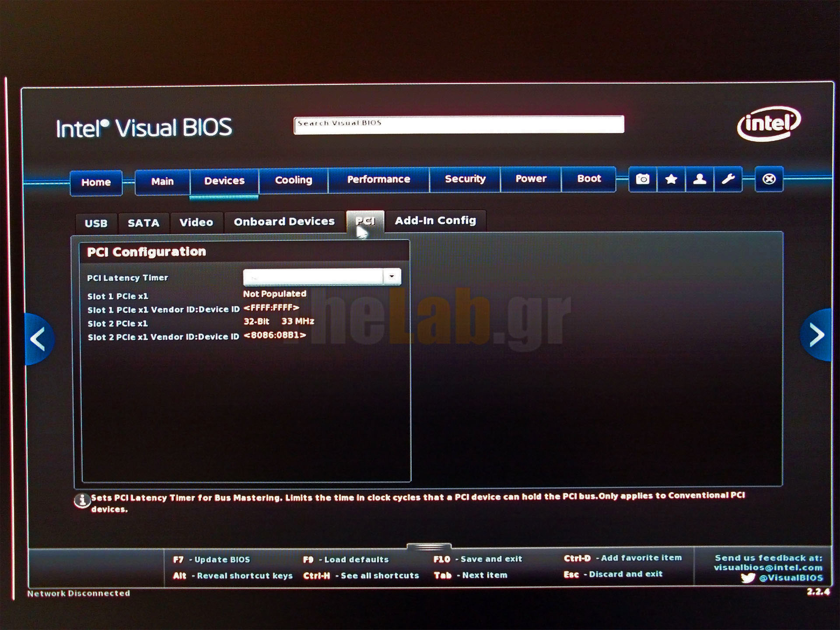840x630 pixels.
Task: Click the Twitter bird icon
Action: click(x=748, y=578)
